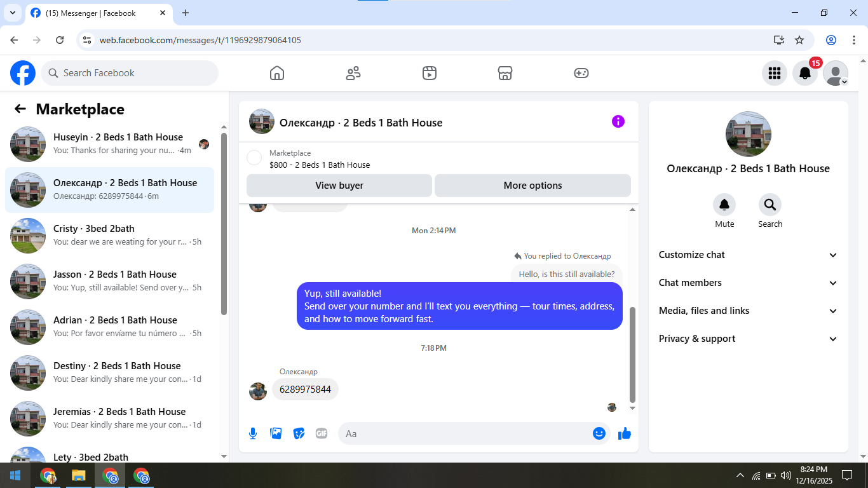Click the View buyer button
Image resolution: width=868 pixels, height=488 pixels.
point(339,186)
